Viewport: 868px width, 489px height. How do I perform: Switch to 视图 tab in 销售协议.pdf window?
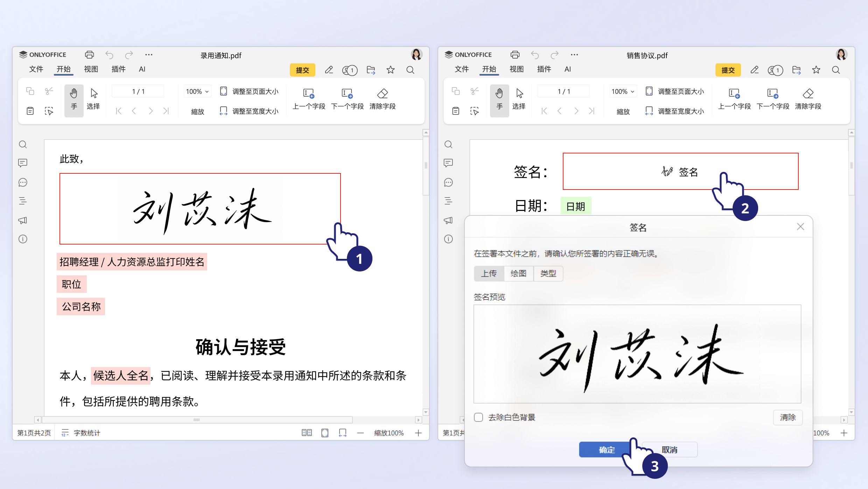coord(517,69)
